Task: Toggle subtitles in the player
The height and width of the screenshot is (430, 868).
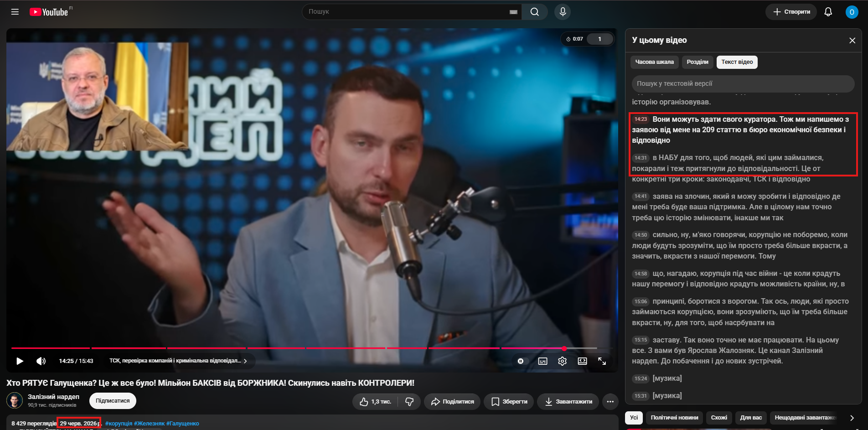Action: (542, 361)
